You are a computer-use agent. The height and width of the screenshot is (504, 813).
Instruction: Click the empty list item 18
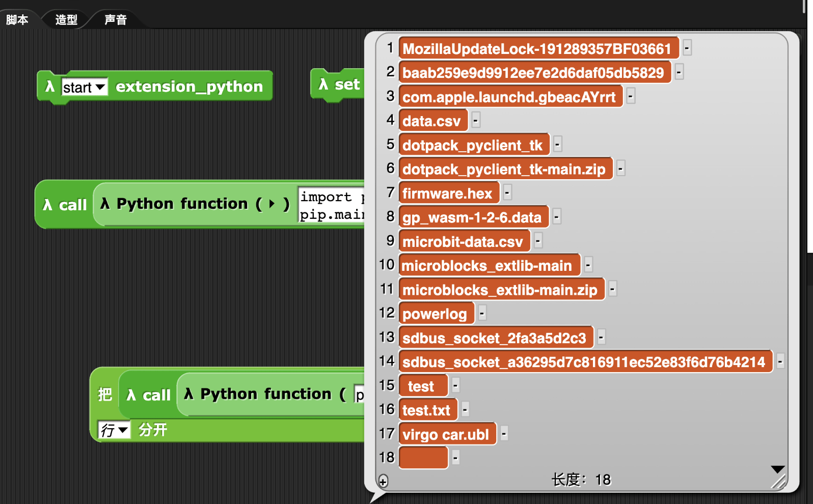point(423,458)
